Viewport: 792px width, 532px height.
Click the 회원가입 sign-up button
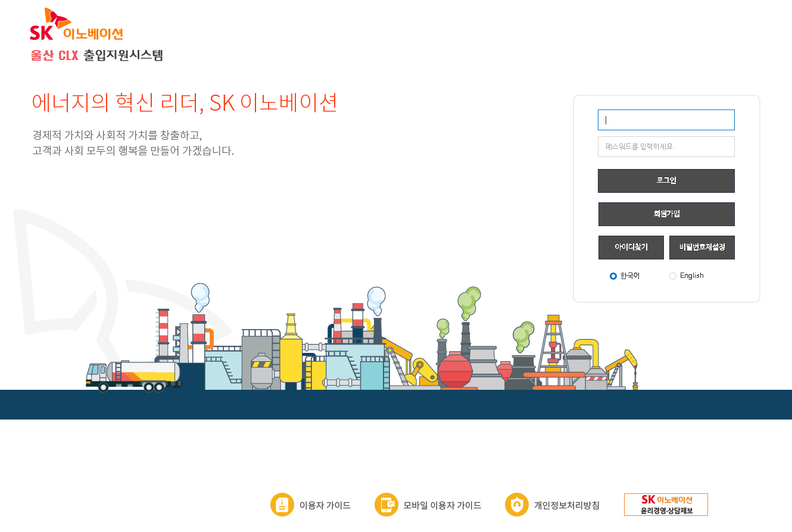(666, 214)
